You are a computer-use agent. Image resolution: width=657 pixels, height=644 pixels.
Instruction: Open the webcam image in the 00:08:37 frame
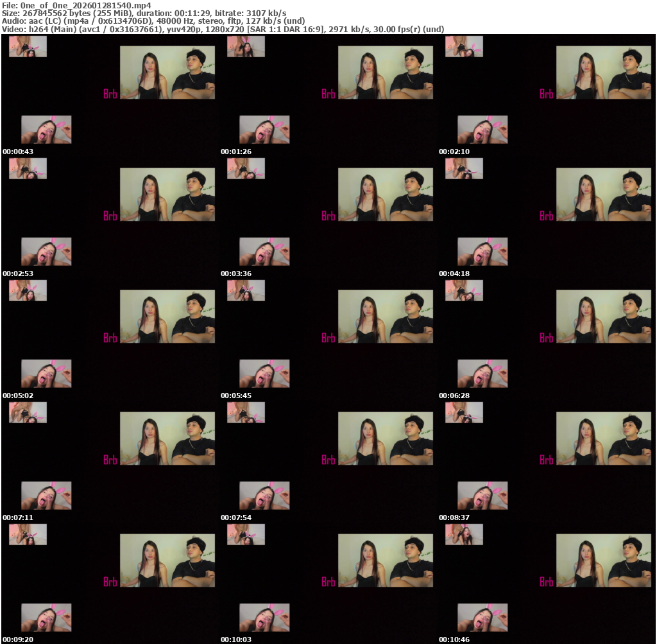tap(603, 439)
